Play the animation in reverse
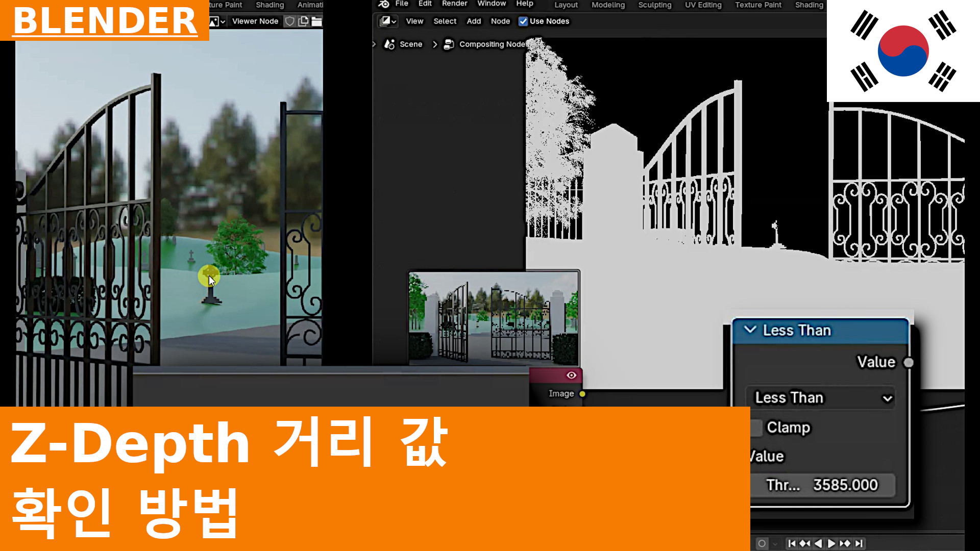 (x=818, y=544)
